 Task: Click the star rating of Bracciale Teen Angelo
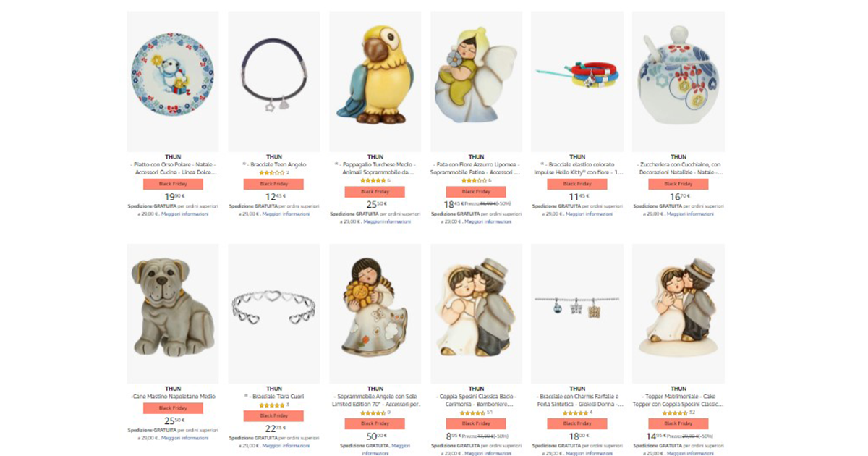[x=271, y=174]
